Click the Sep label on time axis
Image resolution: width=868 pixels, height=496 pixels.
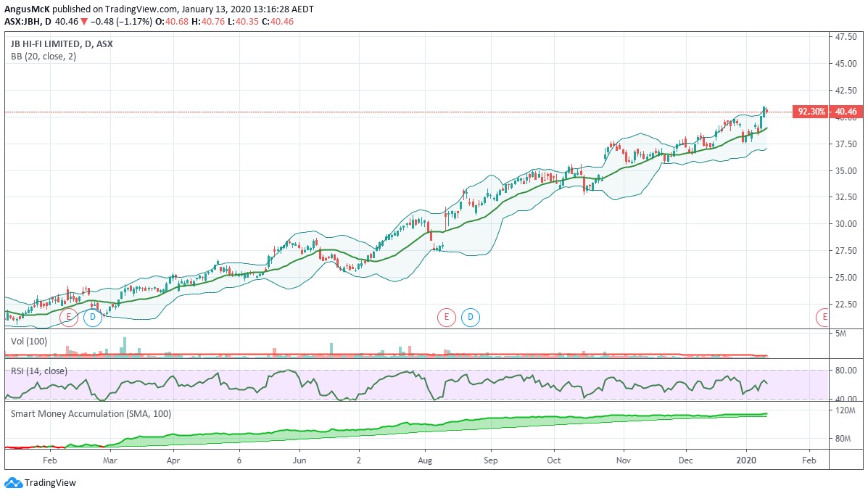(490, 460)
